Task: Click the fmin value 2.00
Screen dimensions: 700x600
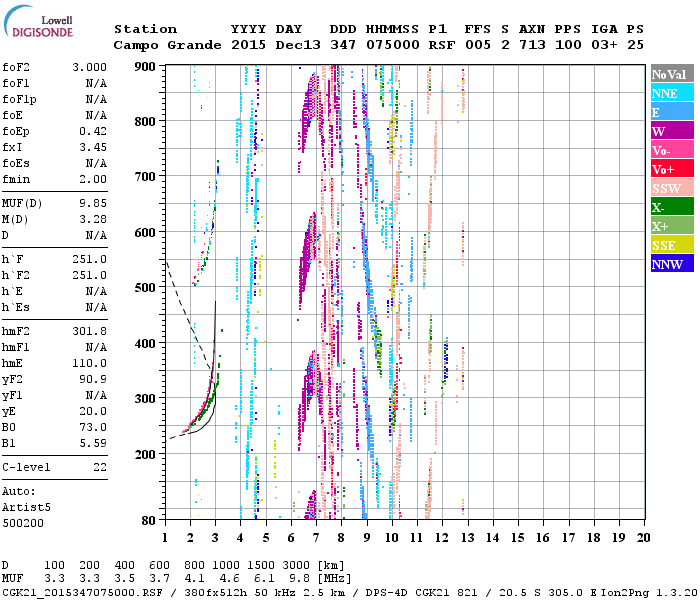Action: click(x=93, y=179)
